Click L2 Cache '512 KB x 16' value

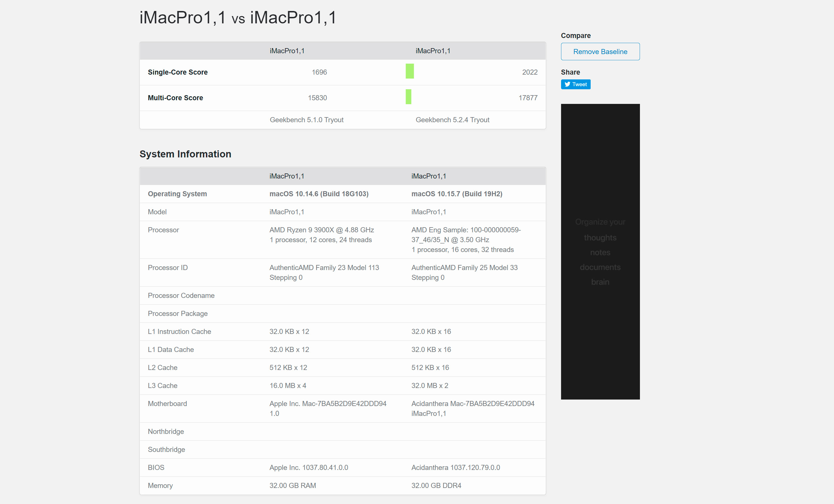pos(430,367)
